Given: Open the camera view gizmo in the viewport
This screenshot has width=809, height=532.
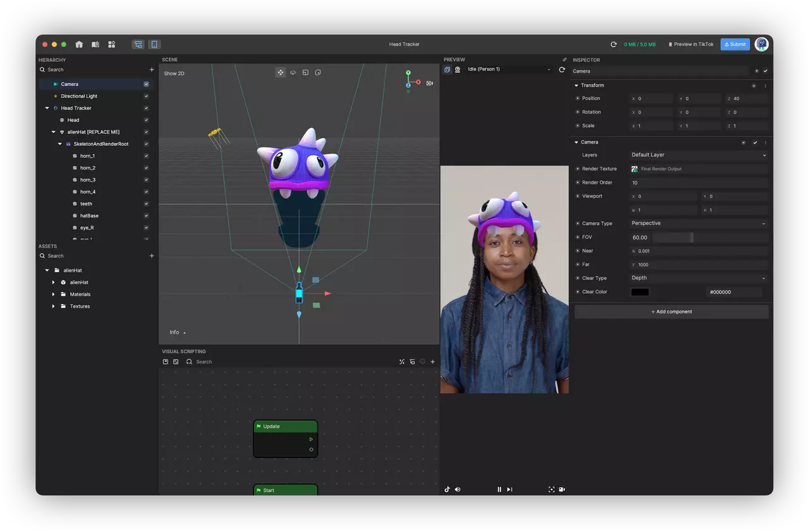Looking at the screenshot, I should tap(430, 83).
